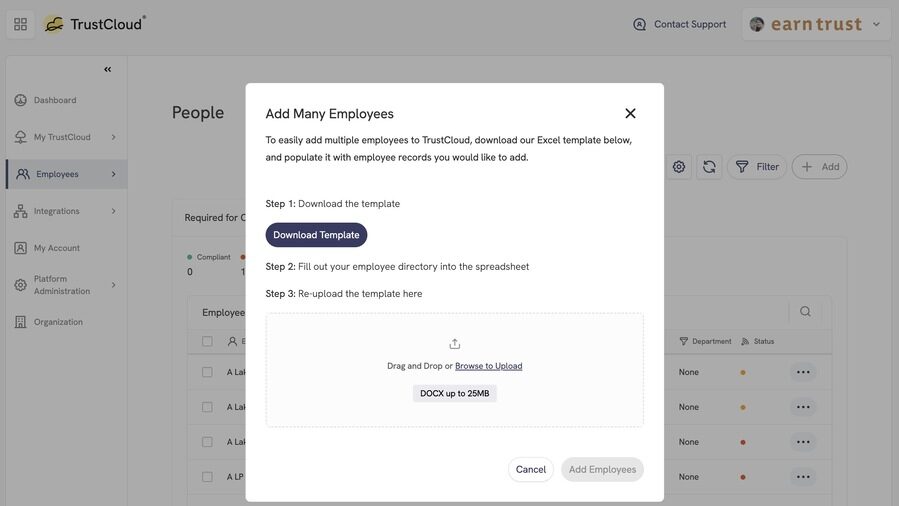The height and width of the screenshot is (506, 899).
Task: Click the People page heading
Action: point(198,112)
